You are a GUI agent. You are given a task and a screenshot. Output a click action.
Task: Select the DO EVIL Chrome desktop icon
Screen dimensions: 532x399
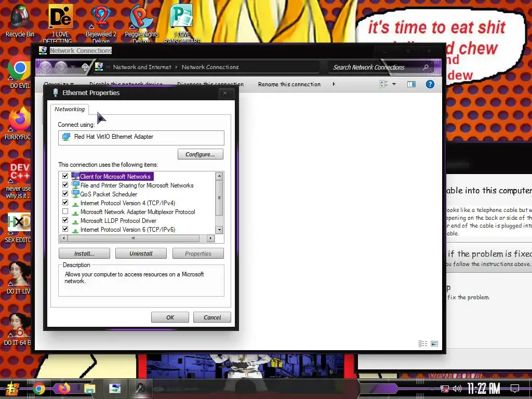pos(19,72)
